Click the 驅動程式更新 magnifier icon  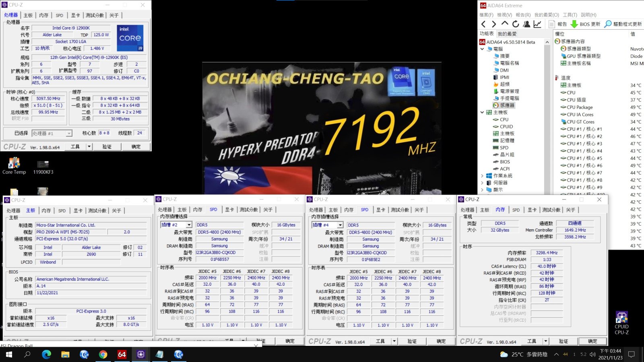pos(608,24)
